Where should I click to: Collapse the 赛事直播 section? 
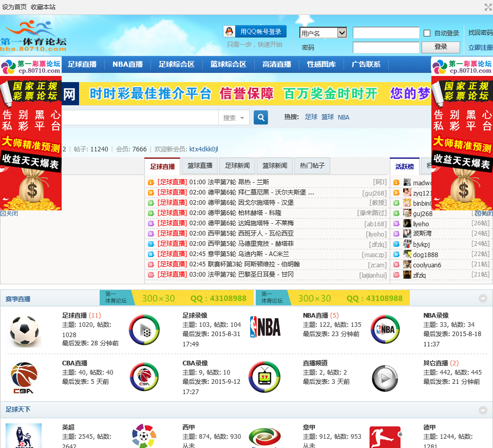coord(483,299)
